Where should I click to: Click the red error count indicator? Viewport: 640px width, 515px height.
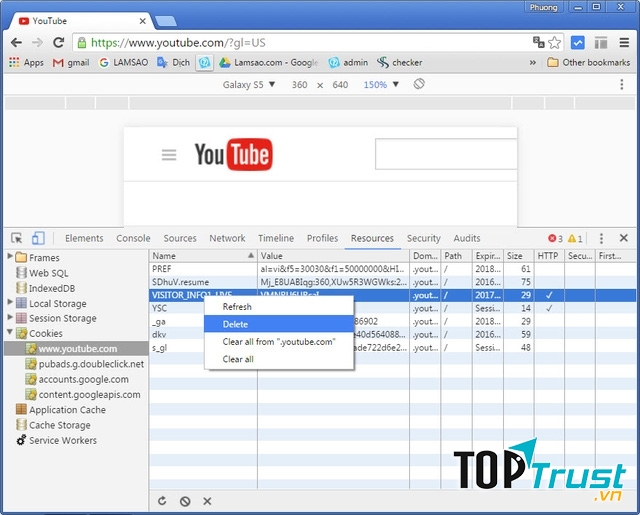point(556,238)
